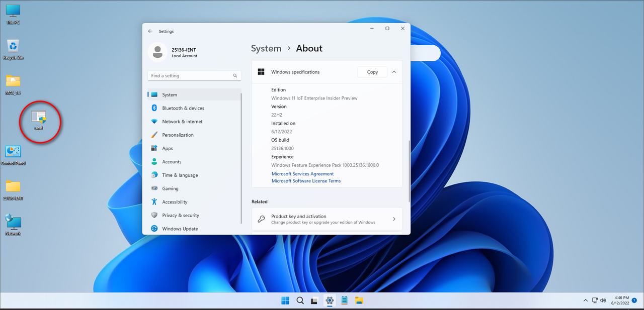The width and height of the screenshot is (644, 310).
Task: Open Gaming settings
Action: click(194, 188)
